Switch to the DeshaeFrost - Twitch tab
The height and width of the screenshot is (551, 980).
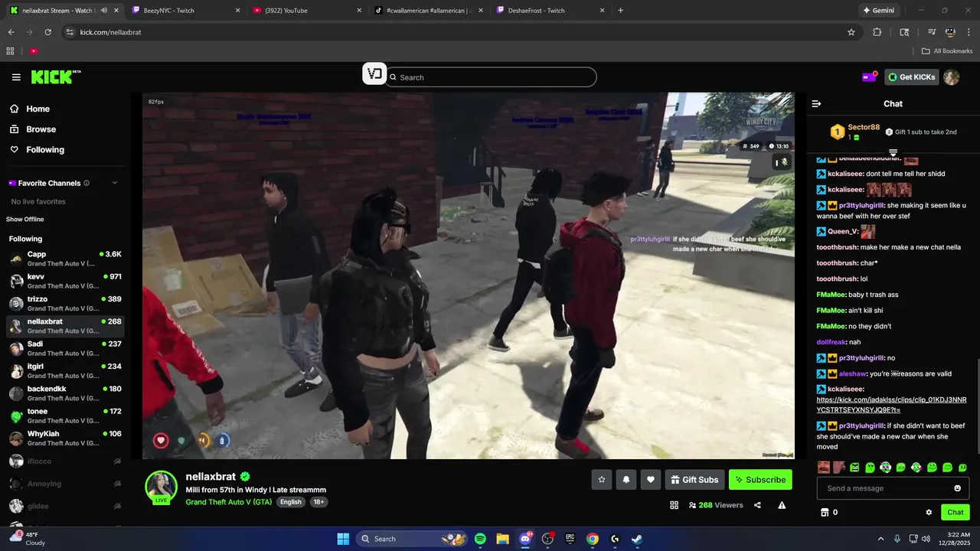tap(550, 10)
